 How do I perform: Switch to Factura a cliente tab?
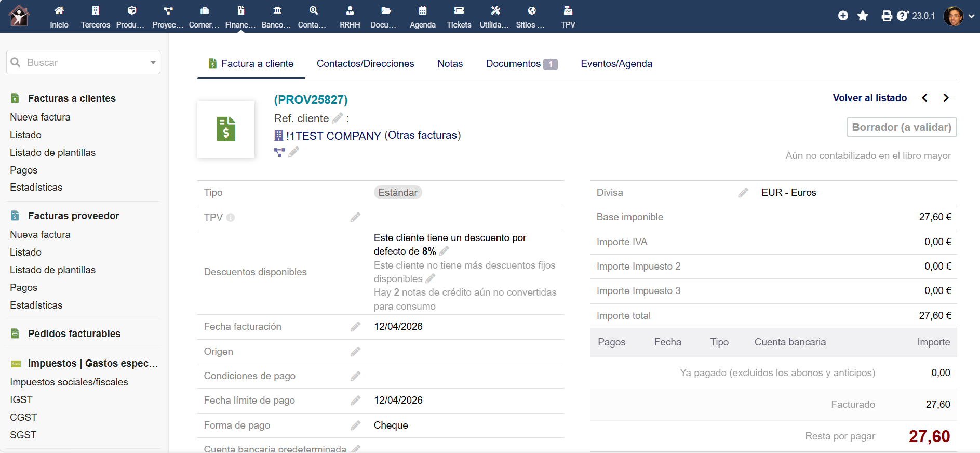coord(251,63)
